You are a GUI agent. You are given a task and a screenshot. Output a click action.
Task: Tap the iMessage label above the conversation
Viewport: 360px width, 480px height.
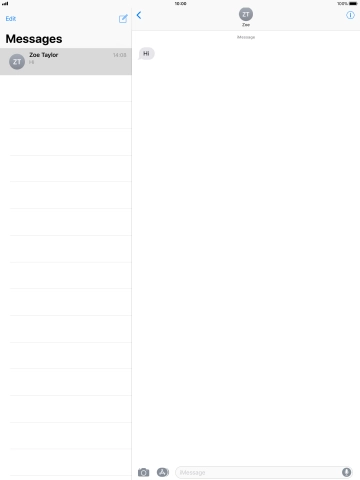point(246,37)
